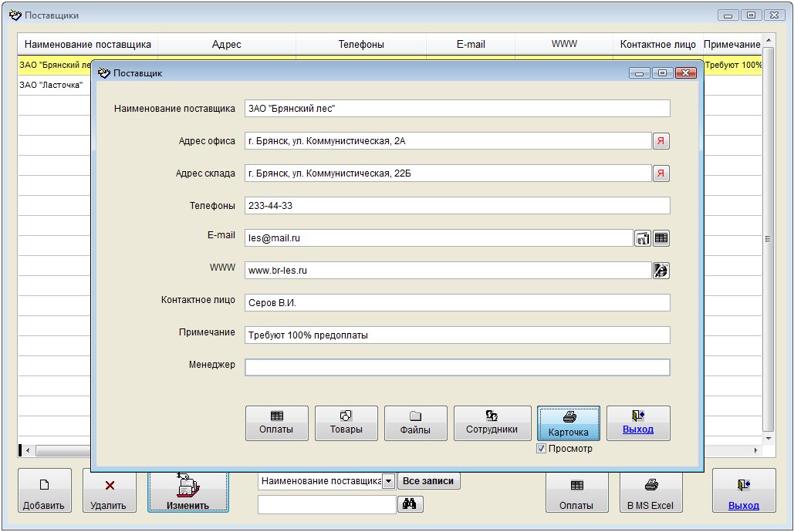The image size is (794, 532).
Task: Expand the search field dropdown Наименование поставщика
Action: click(388, 481)
